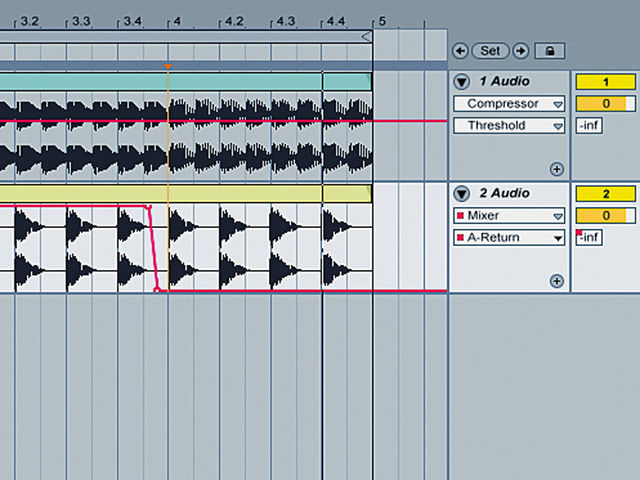
Task: Click 3.3 on the beat-time ruler
Action: [x=81, y=22]
